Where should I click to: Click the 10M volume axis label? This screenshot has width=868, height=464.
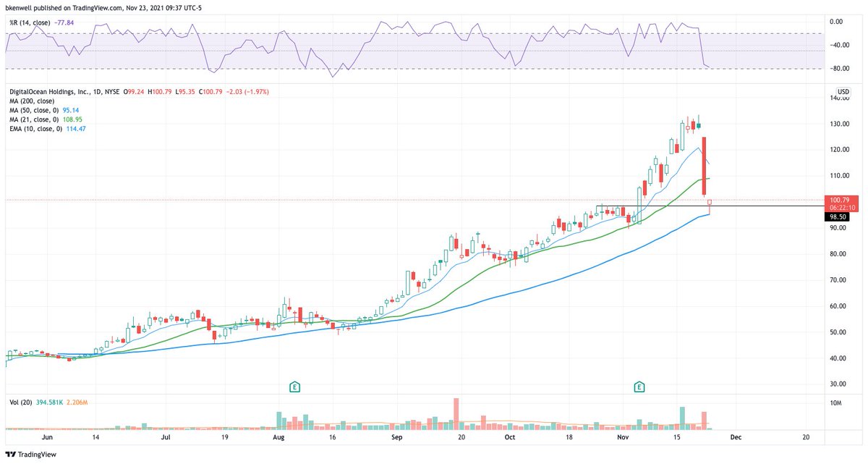(x=836, y=403)
